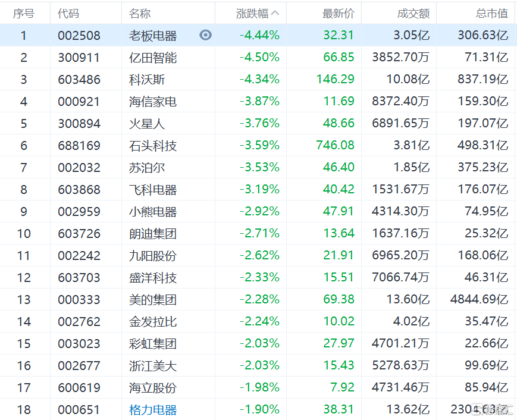Click stock code 000651
The height and width of the screenshot is (420, 517).
click(x=79, y=410)
